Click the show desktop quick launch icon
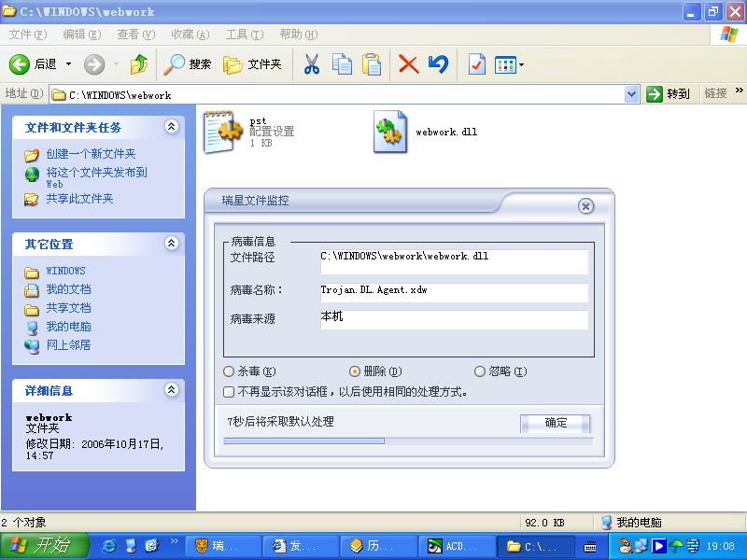The width and height of the screenshot is (747, 560). 131,546
